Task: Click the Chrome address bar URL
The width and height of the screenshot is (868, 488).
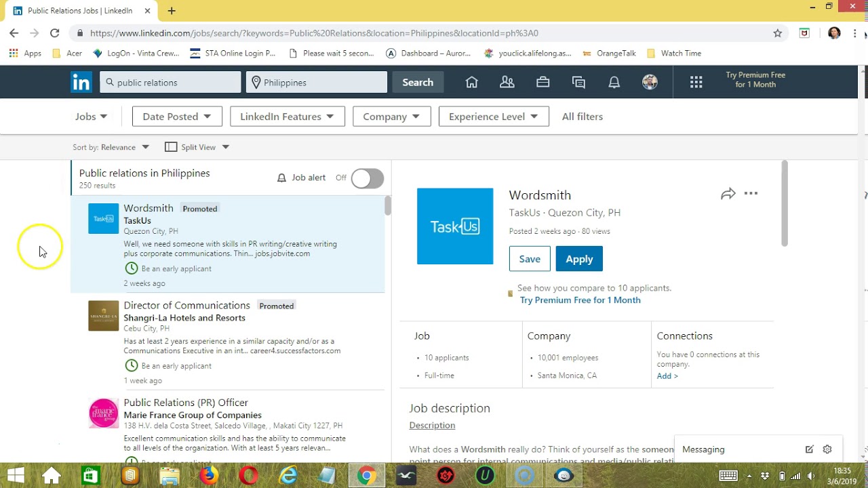Action: point(314,33)
